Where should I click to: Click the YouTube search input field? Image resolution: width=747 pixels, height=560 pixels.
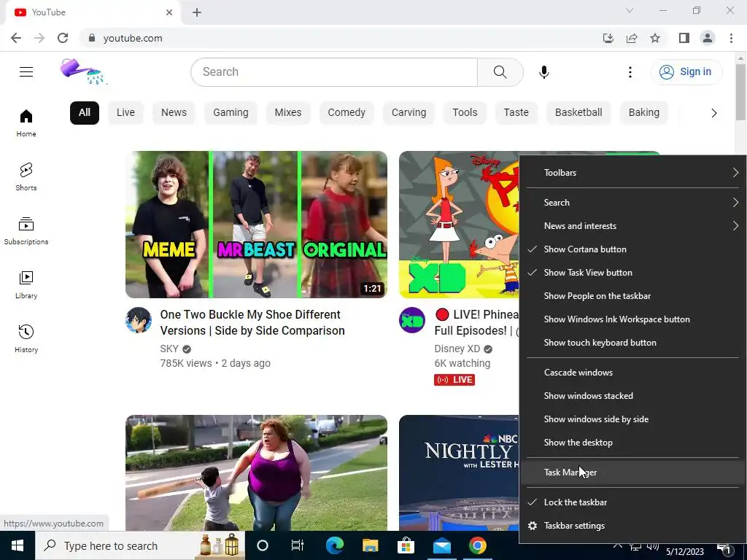pyautogui.click(x=334, y=72)
